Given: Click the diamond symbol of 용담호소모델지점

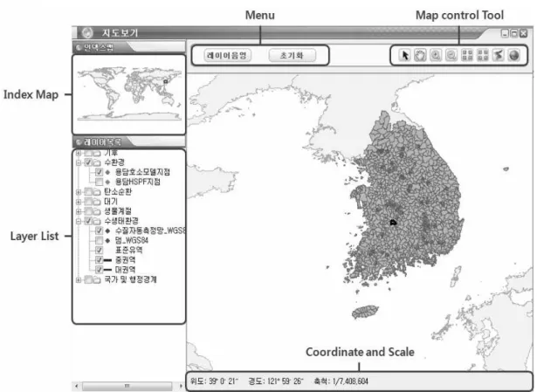Looking at the screenshot, I should pos(107,172).
